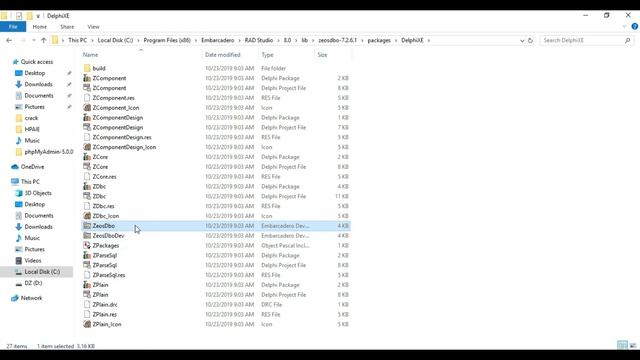Click the ZComponent.res file icon
Screen dimensions: 640x360
click(87, 98)
